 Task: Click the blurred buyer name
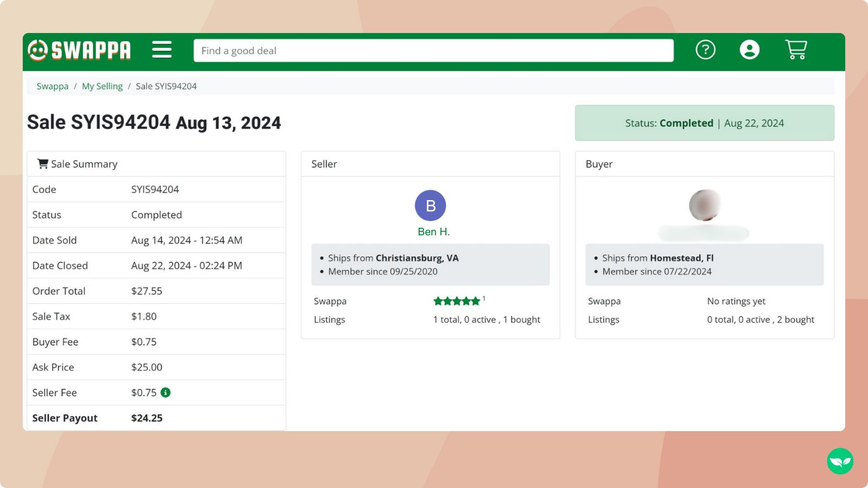(704, 234)
